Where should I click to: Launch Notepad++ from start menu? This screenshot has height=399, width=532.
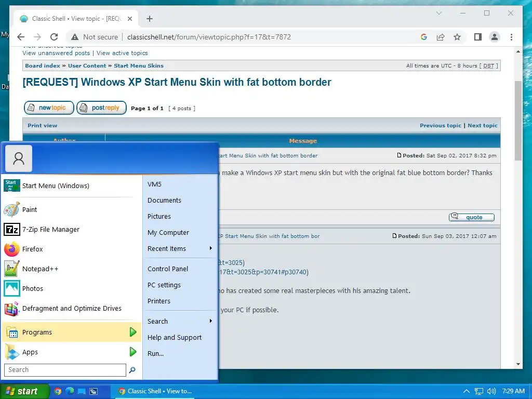[71, 269]
